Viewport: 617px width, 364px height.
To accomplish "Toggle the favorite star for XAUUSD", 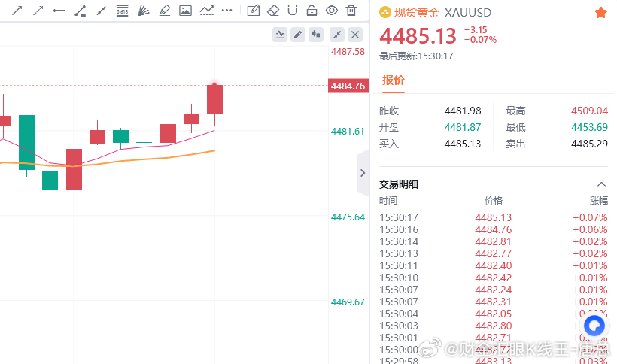I will click(601, 13).
